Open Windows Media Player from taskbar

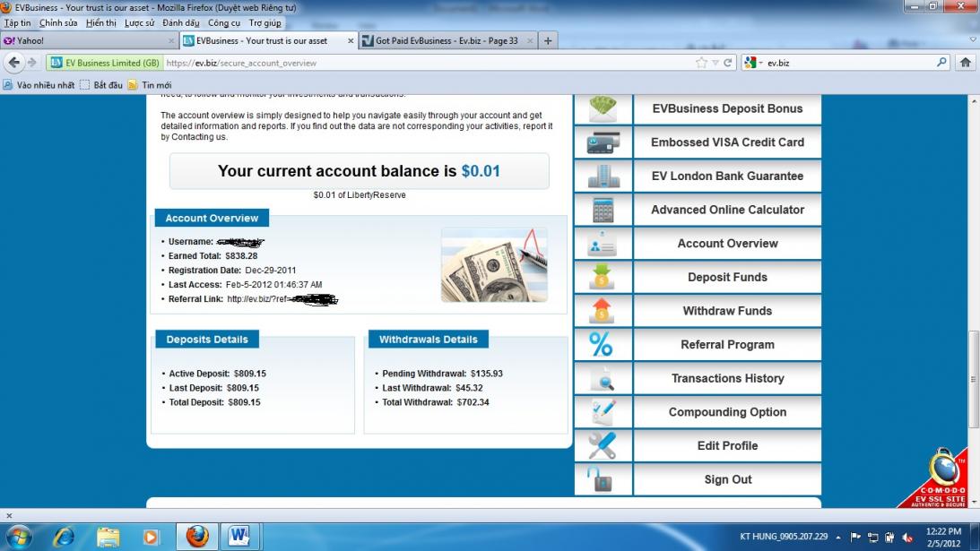[x=151, y=537]
